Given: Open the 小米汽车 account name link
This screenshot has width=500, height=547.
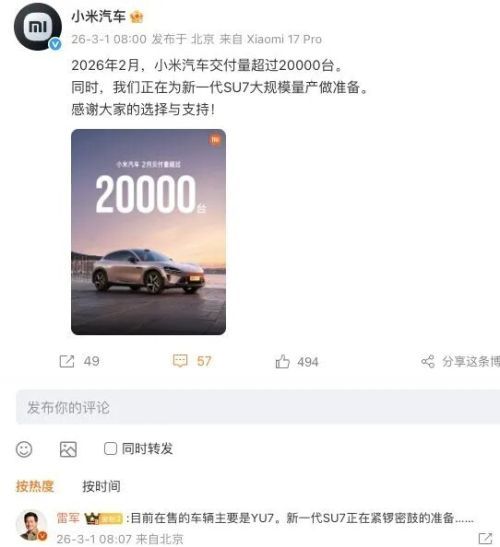Looking at the screenshot, I should click(98, 16).
